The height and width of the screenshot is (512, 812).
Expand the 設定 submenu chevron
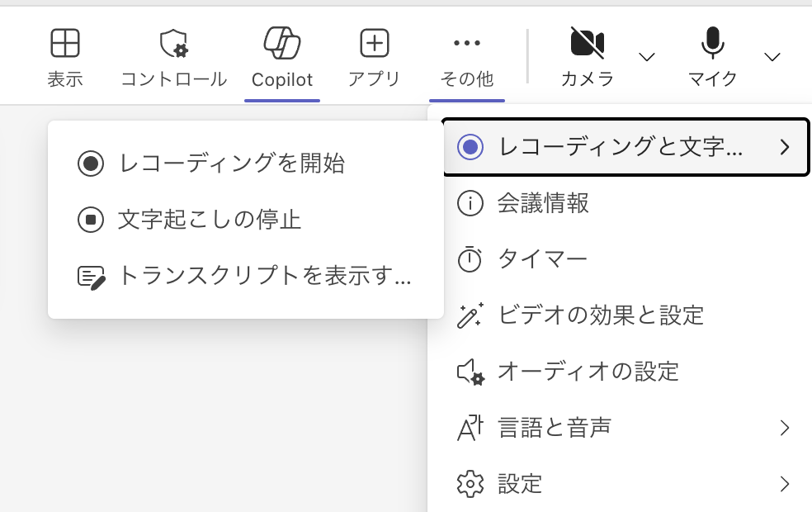[x=784, y=483]
